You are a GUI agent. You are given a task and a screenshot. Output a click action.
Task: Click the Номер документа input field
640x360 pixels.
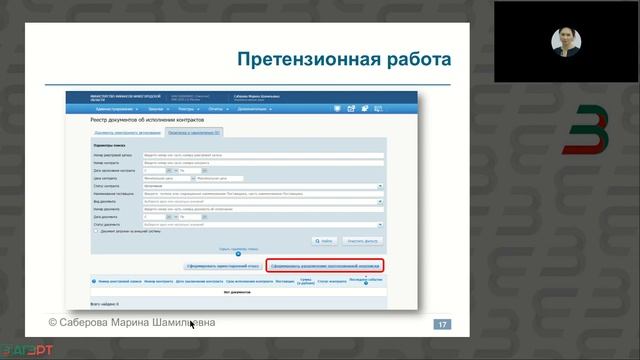[263, 209]
